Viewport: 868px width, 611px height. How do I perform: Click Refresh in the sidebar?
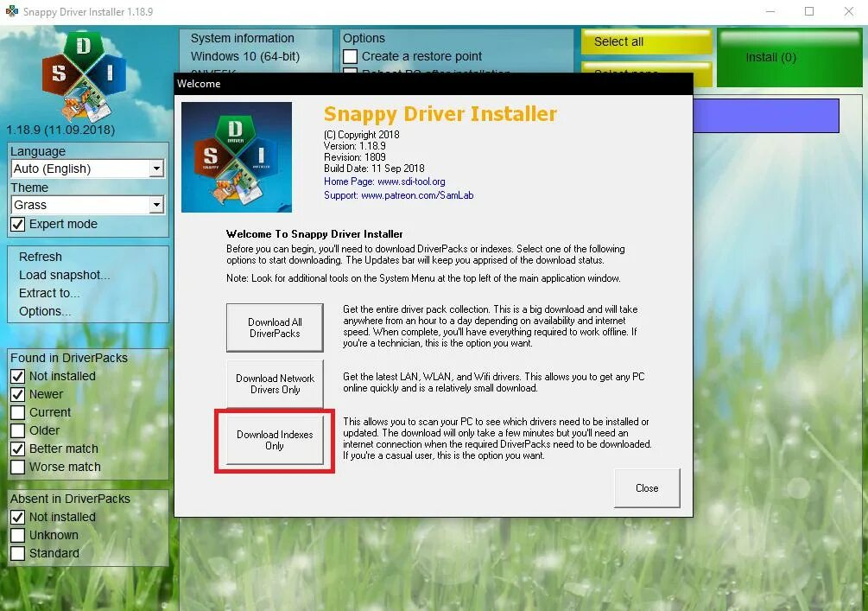pos(41,257)
